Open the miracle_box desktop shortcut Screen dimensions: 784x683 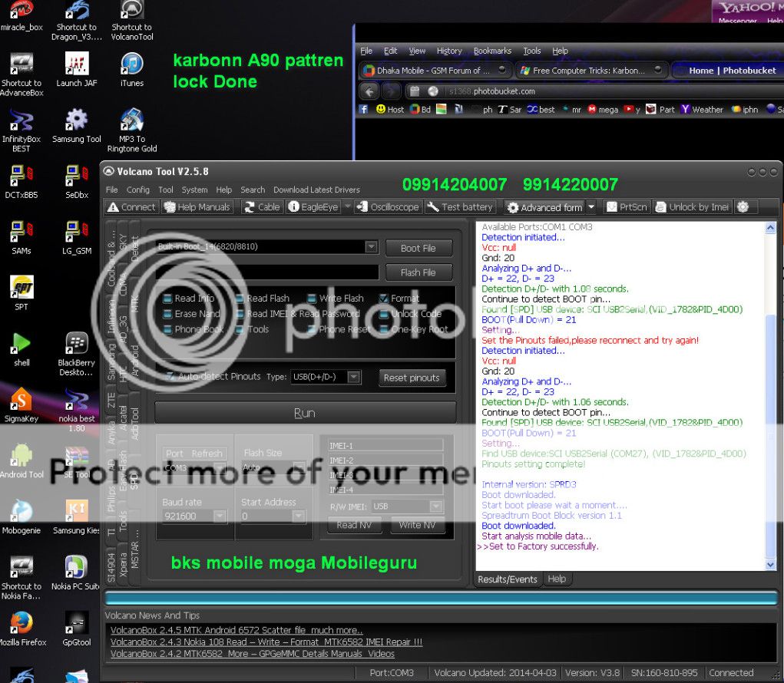[21, 16]
